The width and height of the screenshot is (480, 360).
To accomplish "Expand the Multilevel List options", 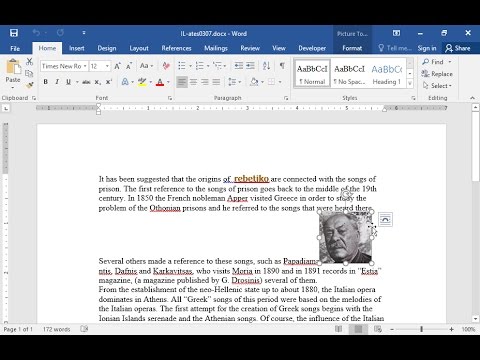I will pyautogui.click(x=225, y=66).
